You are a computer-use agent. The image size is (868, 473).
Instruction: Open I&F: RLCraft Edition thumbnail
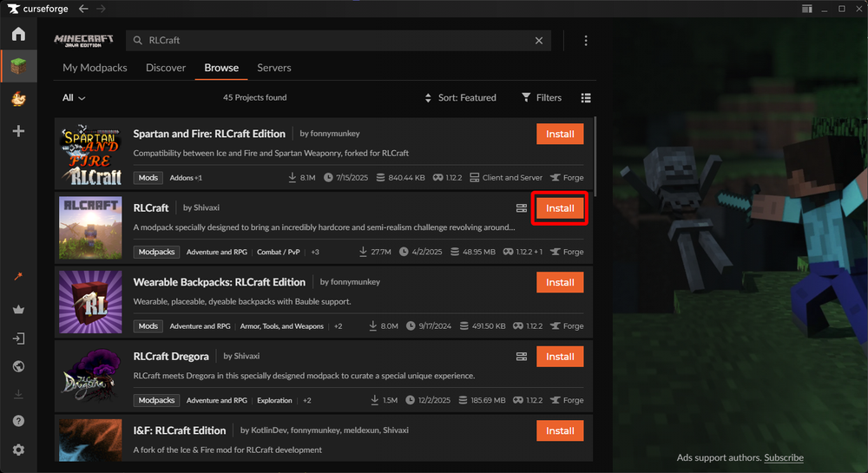point(90,440)
